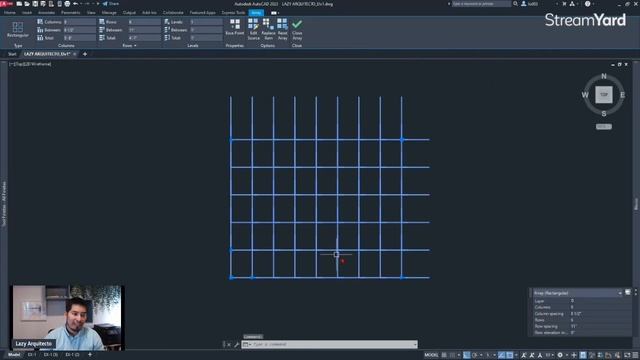Viewport: 640px width, 360px height.
Task: Click Row spacing value in quick properties
Action: click(x=573, y=327)
